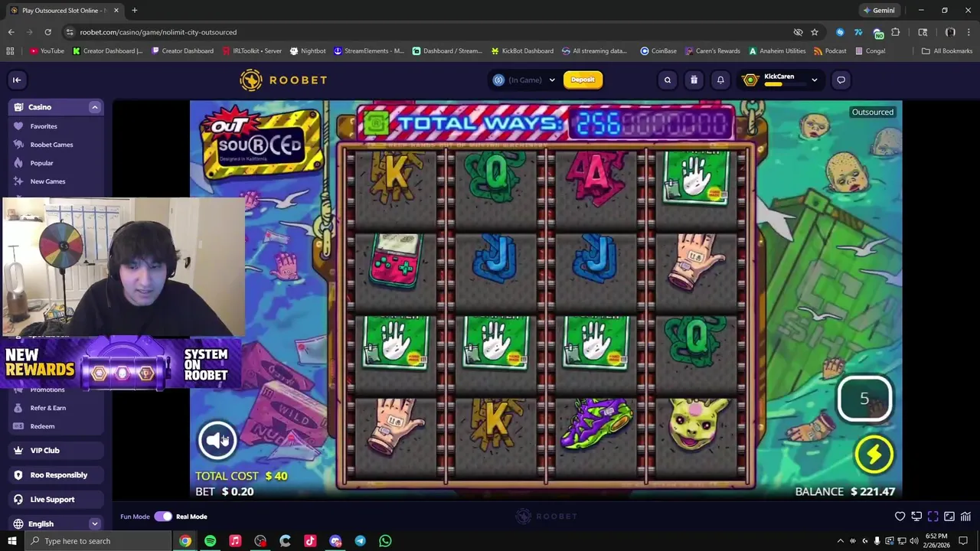The height and width of the screenshot is (551, 980).
Task: Open Roo Responsibly page
Action: point(57,475)
